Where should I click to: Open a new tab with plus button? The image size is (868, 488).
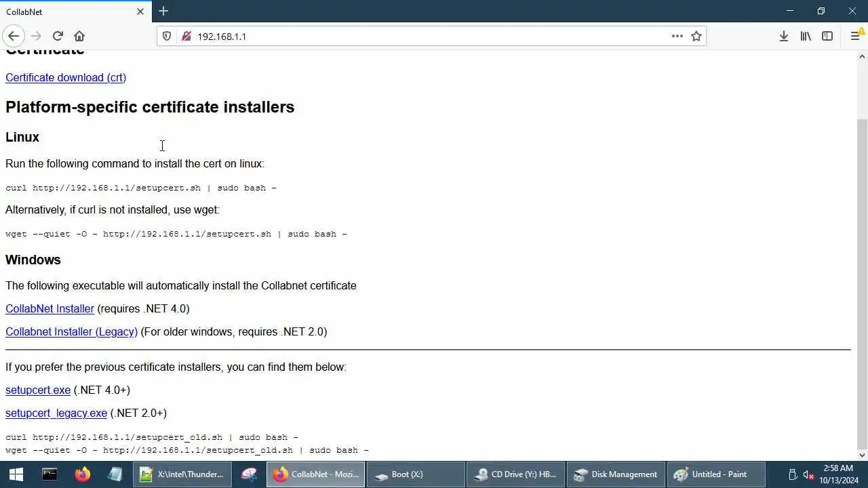coord(163,11)
